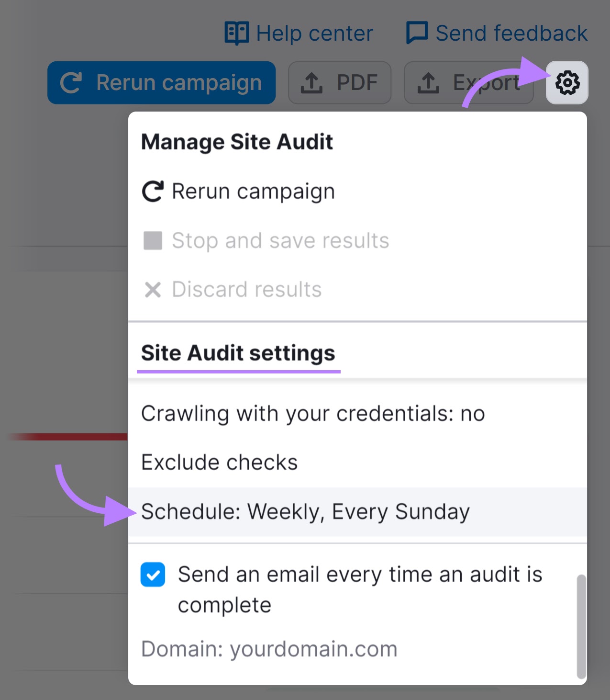Click the X icon beside Discard results

pos(153,290)
